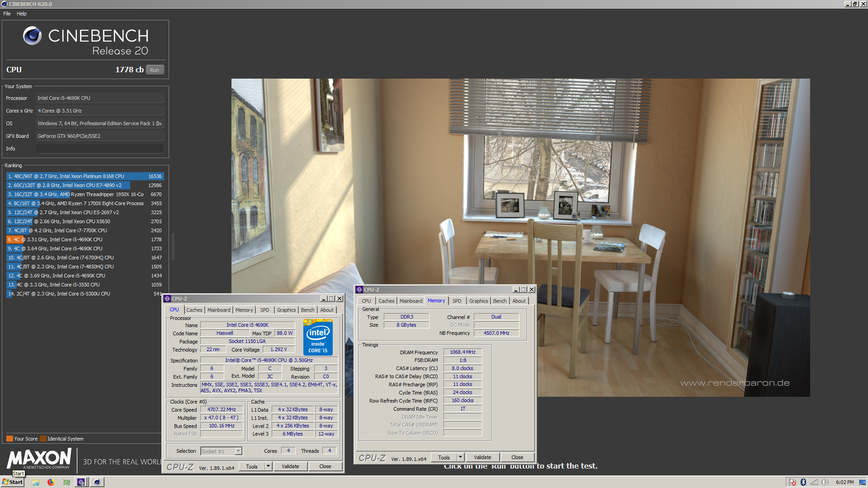The height and width of the screenshot is (488, 868).
Task: Open SPD tab in left CPU-Z window
Action: click(265, 310)
